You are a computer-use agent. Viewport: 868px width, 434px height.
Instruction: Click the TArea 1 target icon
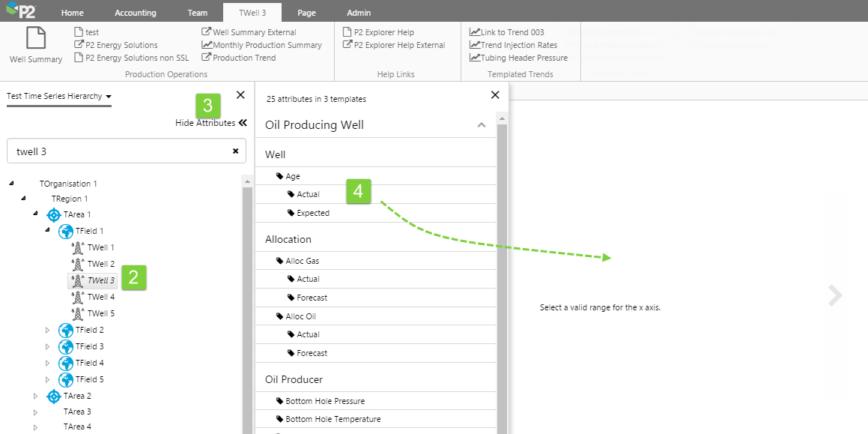[x=54, y=214]
